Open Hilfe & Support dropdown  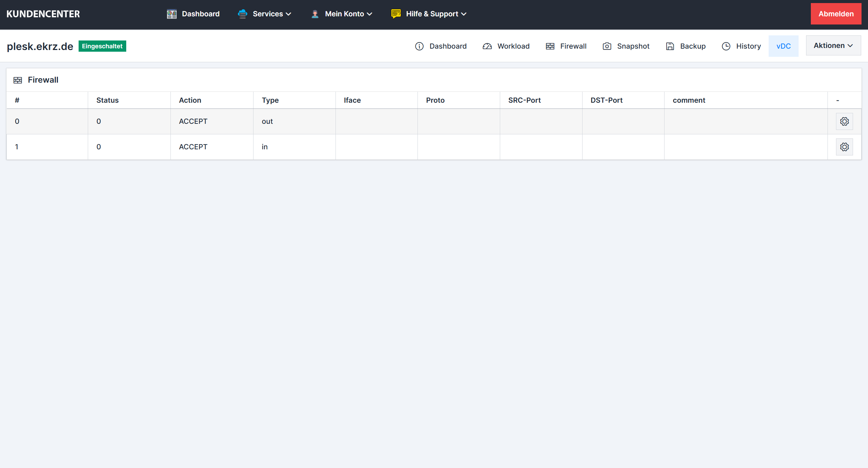tap(436, 14)
